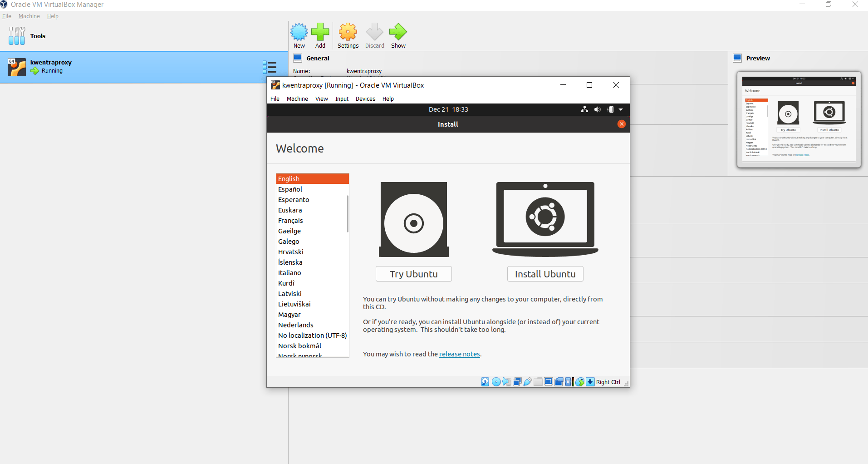Select Gaeilge in the language list
This screenshot has width=868, height=464.
(313, 231)
